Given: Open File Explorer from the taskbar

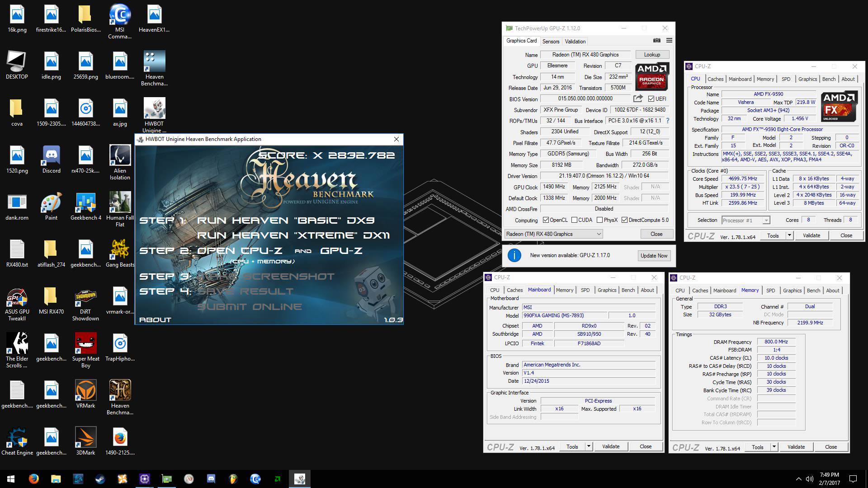Looking at the screenshot, I should click(x=56, y=479).
